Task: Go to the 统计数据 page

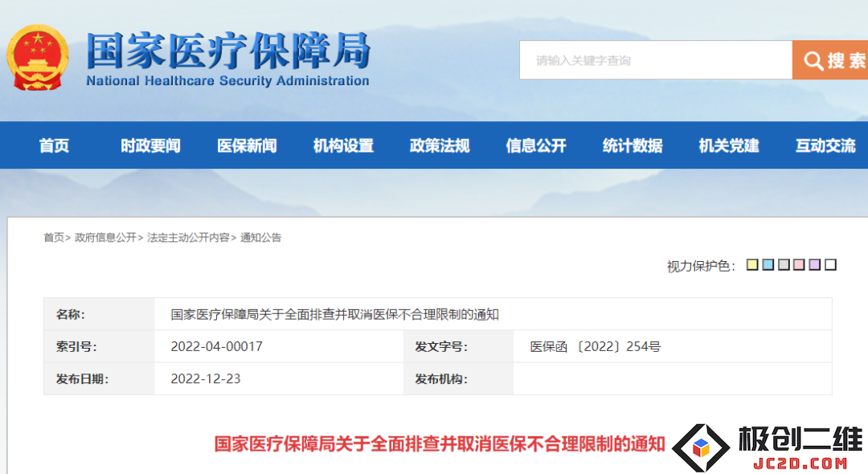Action: (633, 145)
